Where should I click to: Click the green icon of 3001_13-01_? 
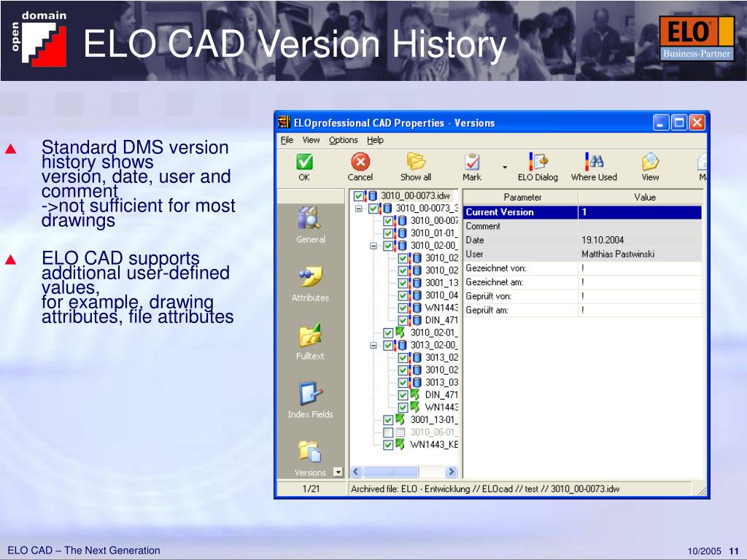(x=400, y=419)
